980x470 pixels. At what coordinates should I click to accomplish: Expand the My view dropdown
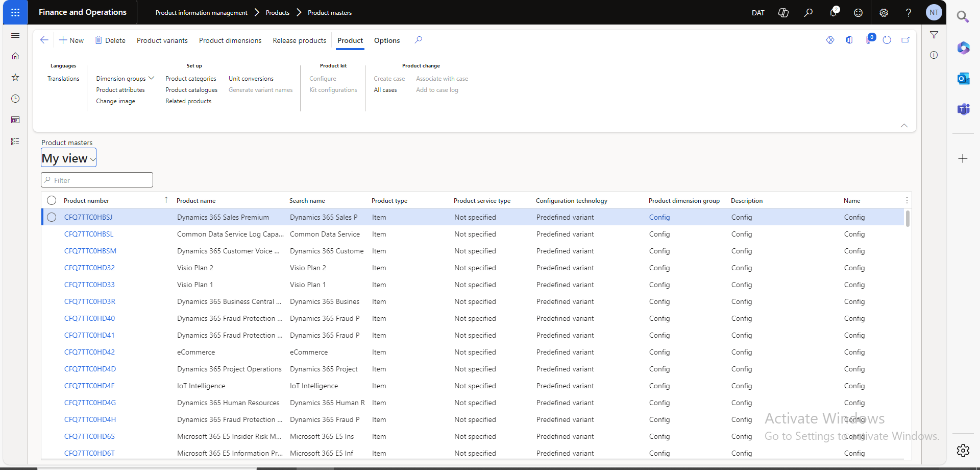pyautogui.click(x=69, y=158)
